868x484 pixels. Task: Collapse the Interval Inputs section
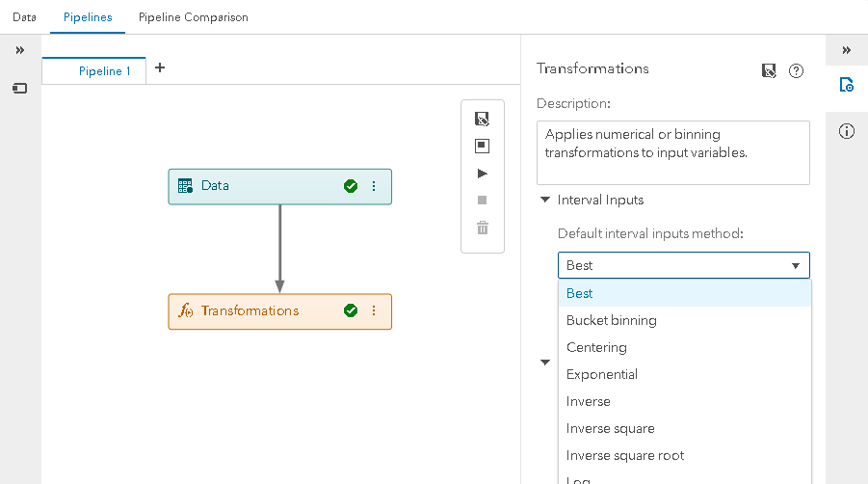coord(545,201)
